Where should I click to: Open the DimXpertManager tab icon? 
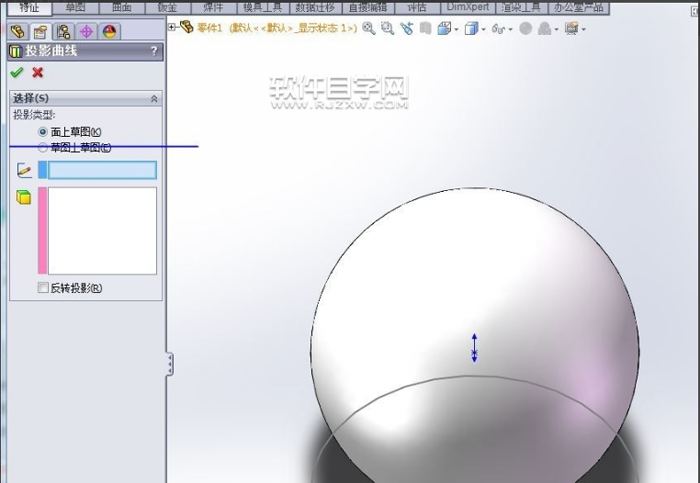pyautogui.click(x=86, y=31)
